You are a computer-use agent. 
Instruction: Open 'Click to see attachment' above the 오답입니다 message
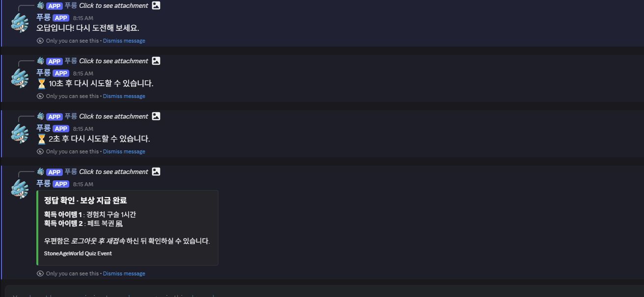(113, 5)
